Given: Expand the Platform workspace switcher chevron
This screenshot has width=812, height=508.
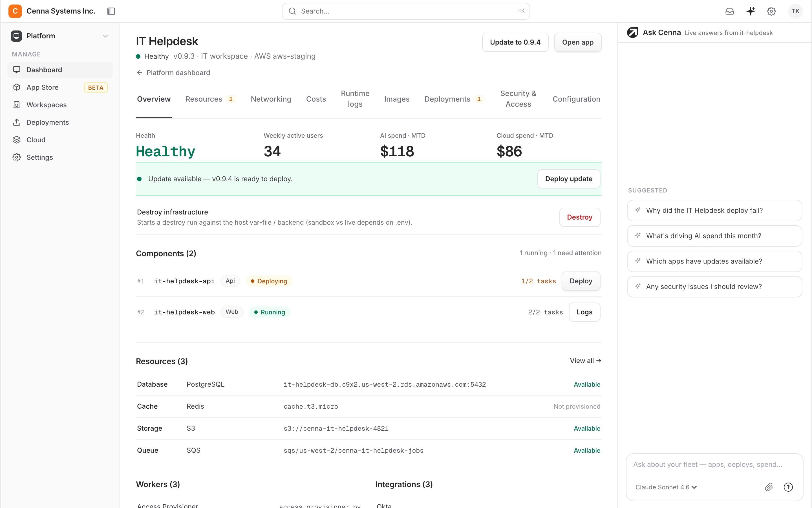Looking at the screenshot, I should (105, 36).
